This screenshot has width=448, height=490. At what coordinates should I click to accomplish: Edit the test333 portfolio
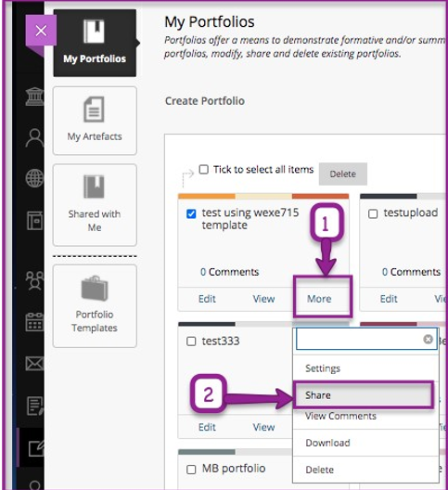(x=207, y=427)
